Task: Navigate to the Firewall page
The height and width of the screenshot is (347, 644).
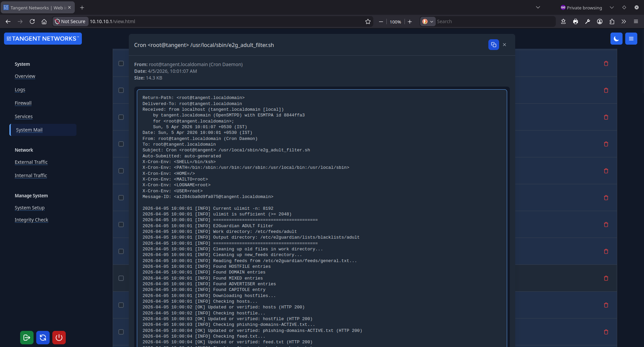Action: [23, 103]
